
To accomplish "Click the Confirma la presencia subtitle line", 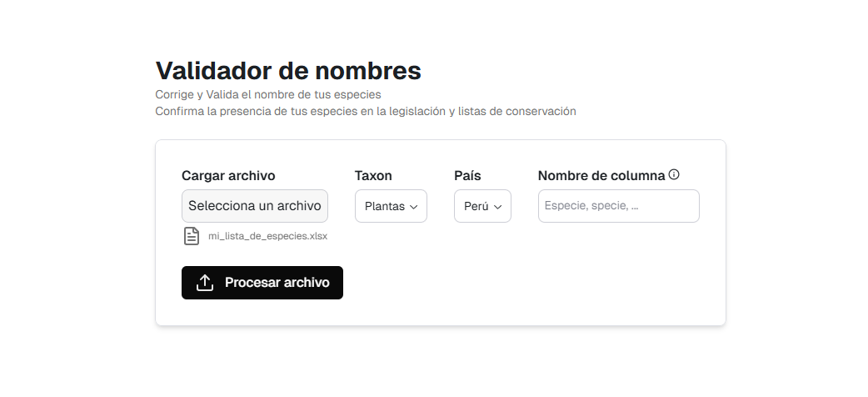I will point(365,111).
